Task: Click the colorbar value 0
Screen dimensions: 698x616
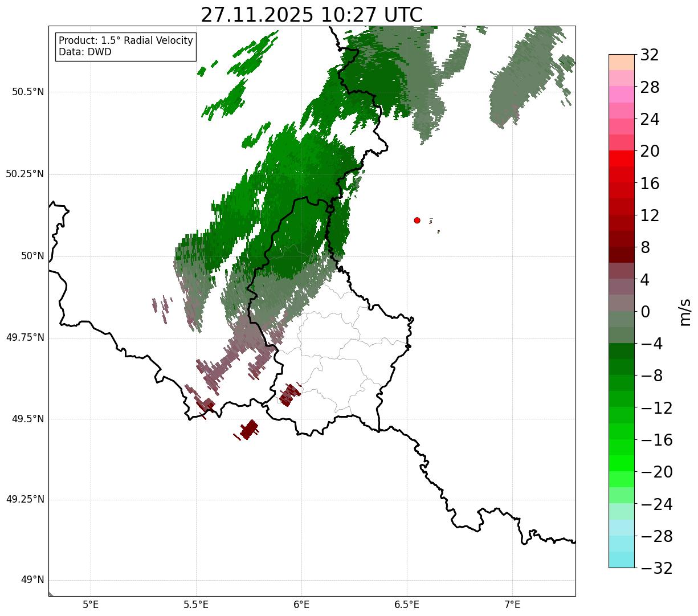Action: (x=645, y=312)
